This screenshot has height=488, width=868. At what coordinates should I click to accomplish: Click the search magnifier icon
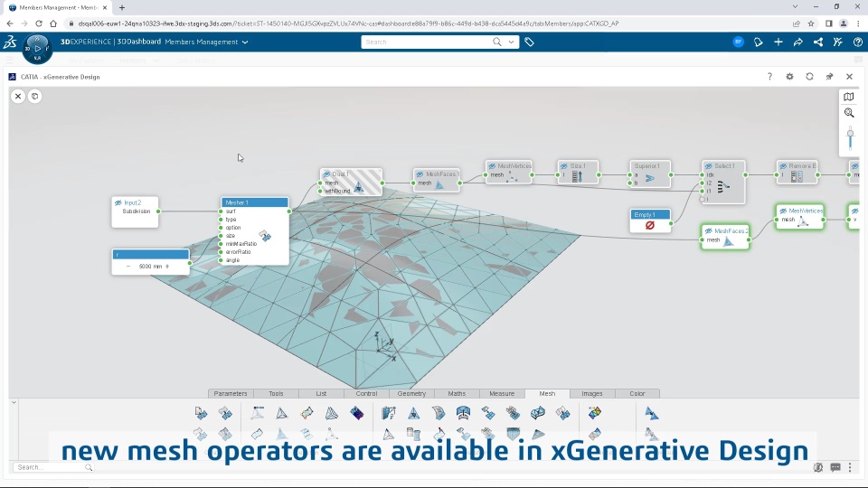[497, 42]
